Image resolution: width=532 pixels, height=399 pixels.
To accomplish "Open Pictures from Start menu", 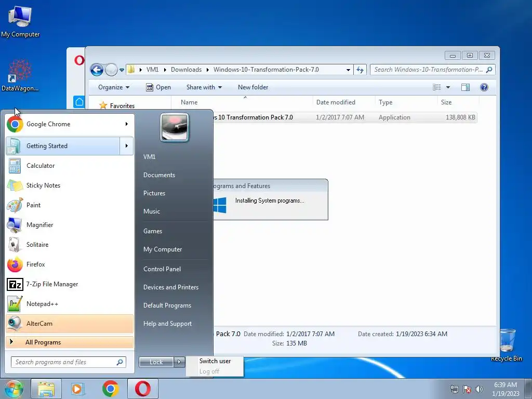I will click(154, 193).
